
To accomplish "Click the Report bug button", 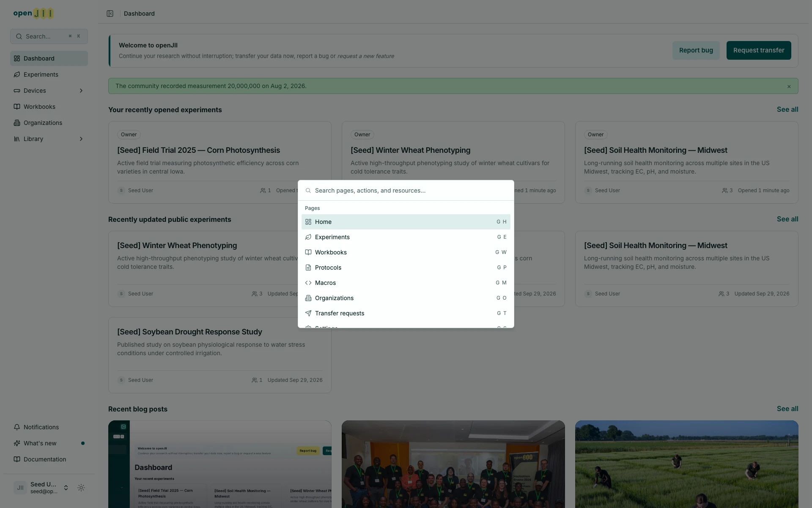I will (x=696, y=50).
